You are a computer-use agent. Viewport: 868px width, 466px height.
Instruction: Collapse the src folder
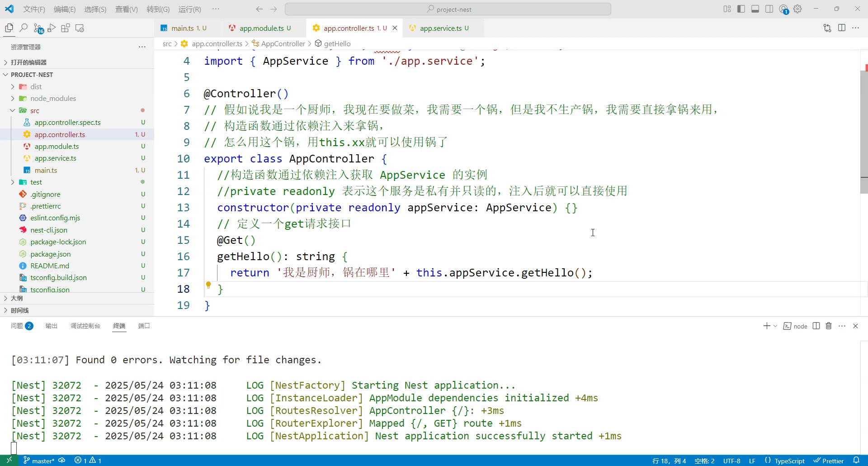coord(34,110)
